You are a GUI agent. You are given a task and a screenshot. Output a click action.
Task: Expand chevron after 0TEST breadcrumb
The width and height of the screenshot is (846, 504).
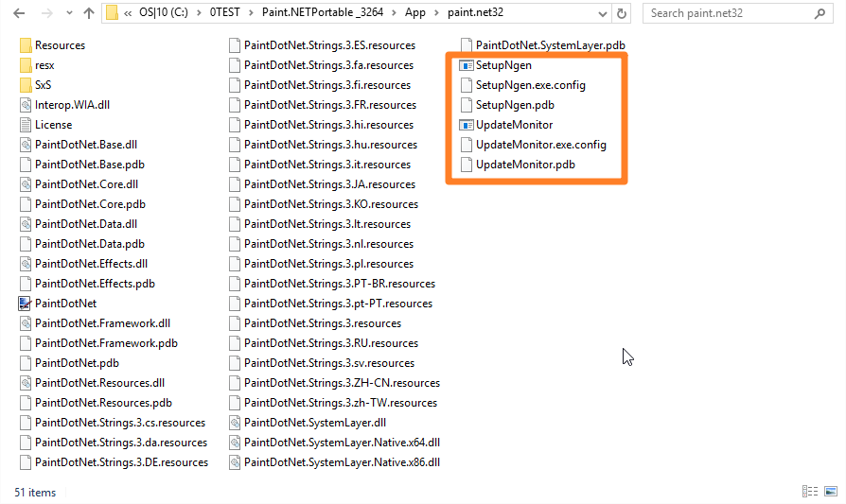pos(251,13)
